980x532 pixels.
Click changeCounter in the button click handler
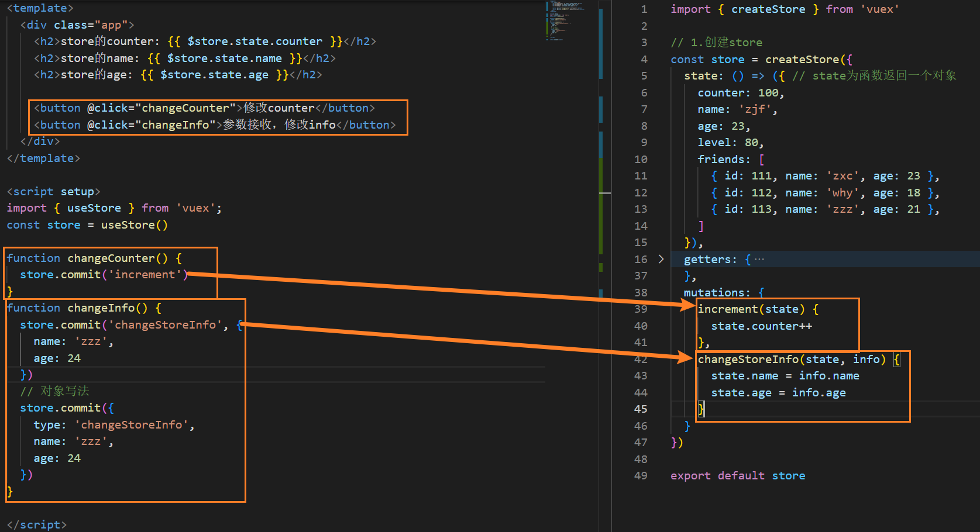click(185, 108)
